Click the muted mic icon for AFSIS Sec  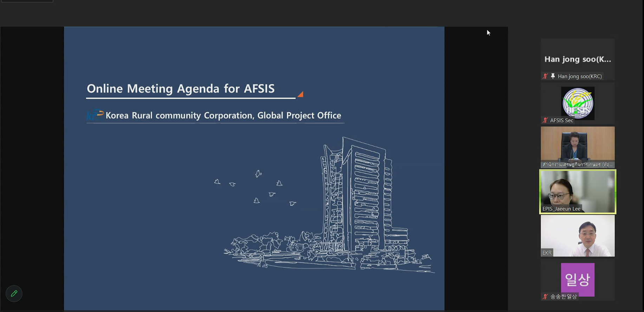545,120
